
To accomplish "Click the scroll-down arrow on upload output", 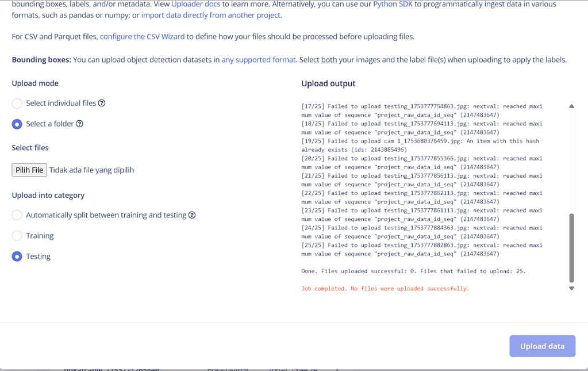I will coord(571,288).
